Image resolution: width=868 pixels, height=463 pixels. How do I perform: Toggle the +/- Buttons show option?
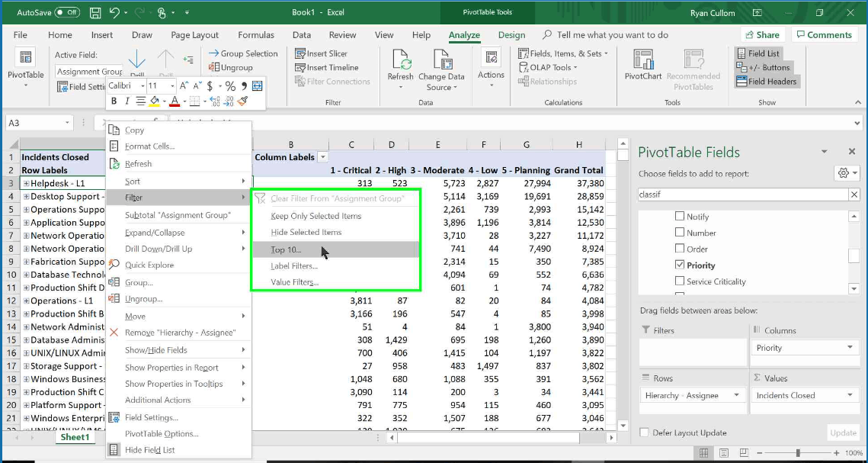(x=763, y=68)
